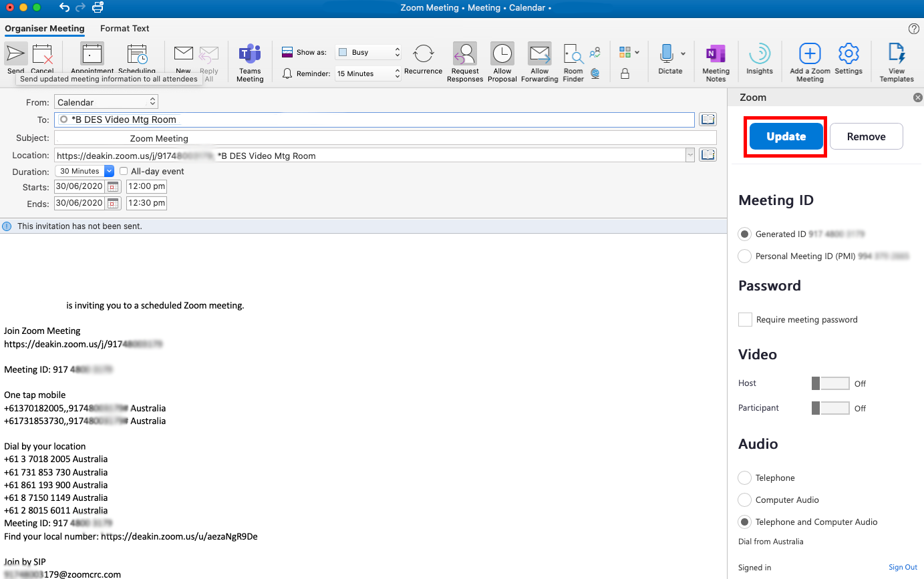Open View Templates
This screenshot has width=924, height=579.
896,55
